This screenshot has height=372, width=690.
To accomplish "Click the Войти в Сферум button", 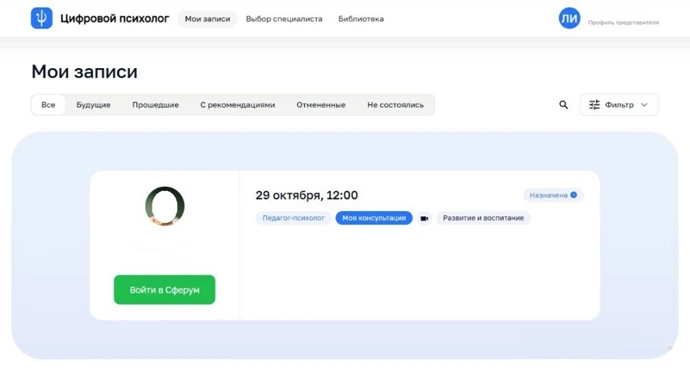I will coord(165,290).
